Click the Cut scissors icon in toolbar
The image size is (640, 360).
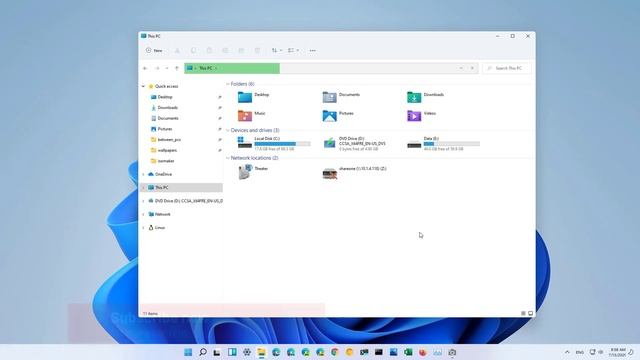(x=177, y=50)
